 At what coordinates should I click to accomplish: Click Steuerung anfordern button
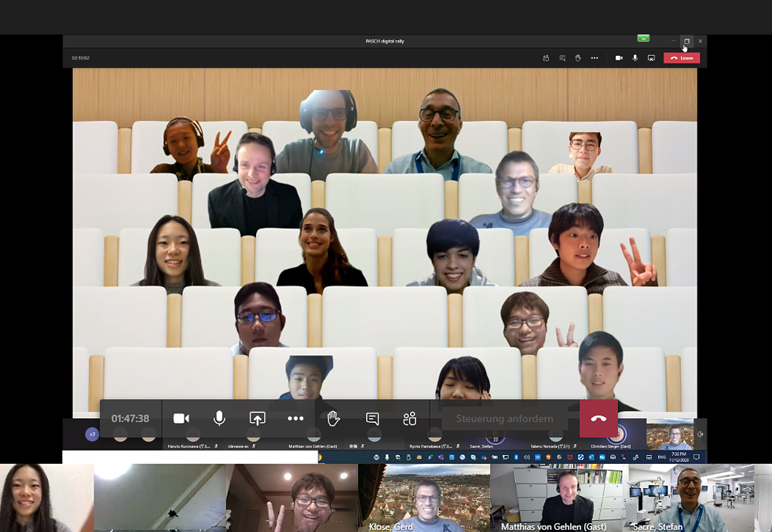504,419
